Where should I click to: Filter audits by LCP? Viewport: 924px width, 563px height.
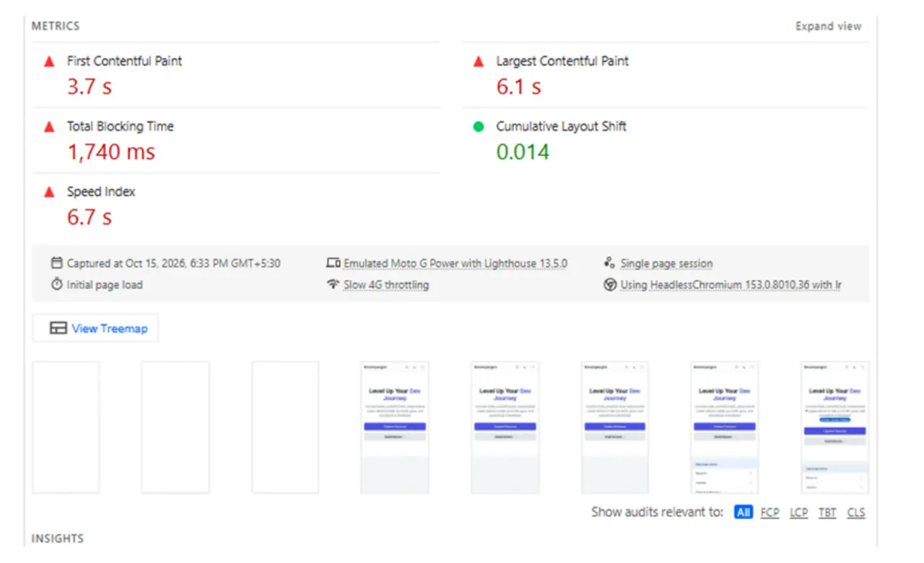798,512
